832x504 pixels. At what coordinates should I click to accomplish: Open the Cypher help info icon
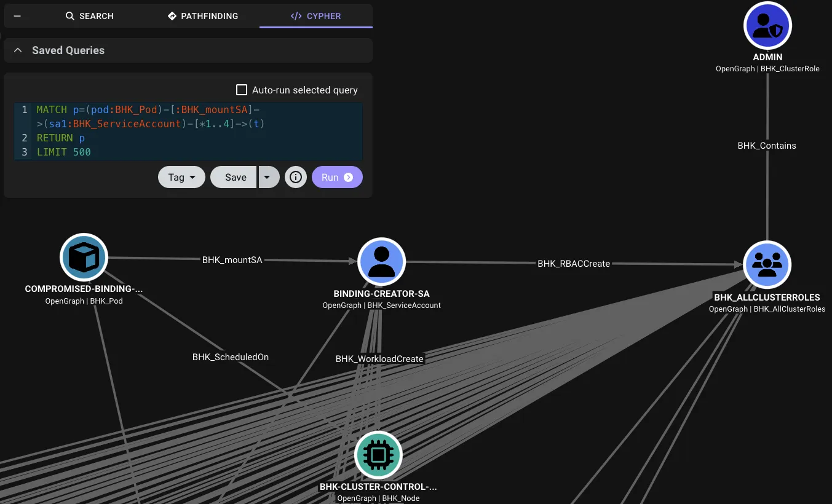coord(296,177)
